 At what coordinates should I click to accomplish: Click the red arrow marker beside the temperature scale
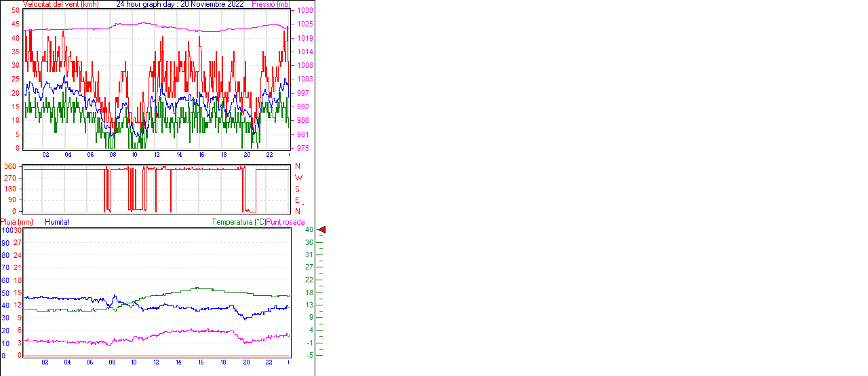click(322, 230)
